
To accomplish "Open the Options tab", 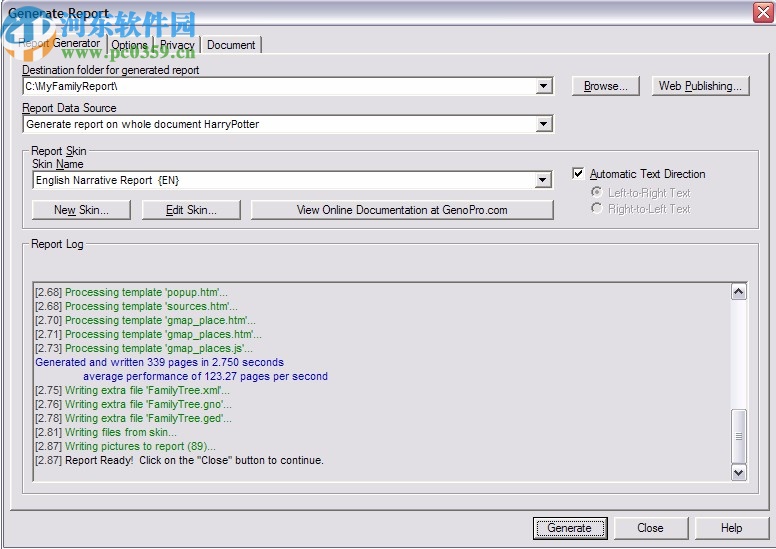I will [x=130, y=45].
